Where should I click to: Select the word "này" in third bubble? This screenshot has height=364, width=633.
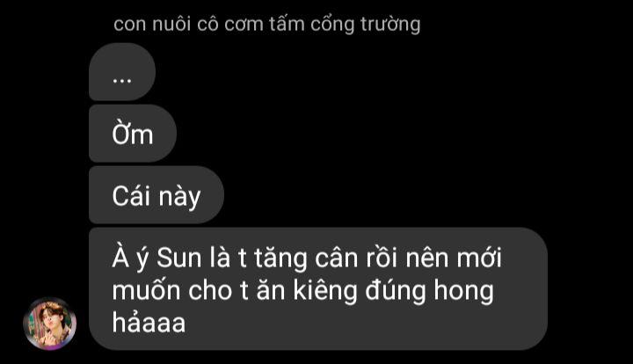point(179,198)
